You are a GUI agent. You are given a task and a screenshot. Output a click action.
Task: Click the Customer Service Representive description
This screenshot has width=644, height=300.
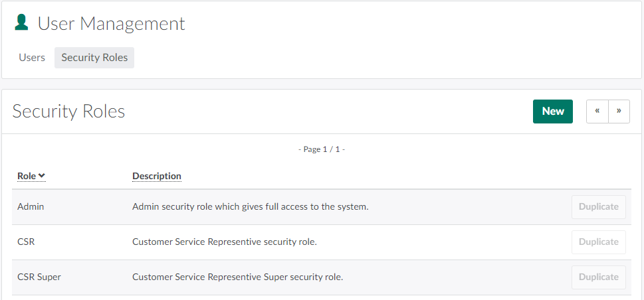[225, 242]
